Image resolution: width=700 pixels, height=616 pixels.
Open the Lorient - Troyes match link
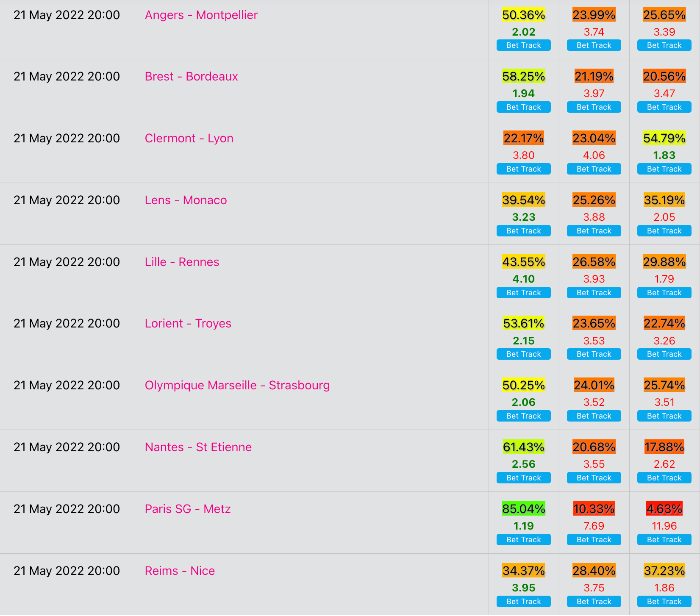click(188, 323)
